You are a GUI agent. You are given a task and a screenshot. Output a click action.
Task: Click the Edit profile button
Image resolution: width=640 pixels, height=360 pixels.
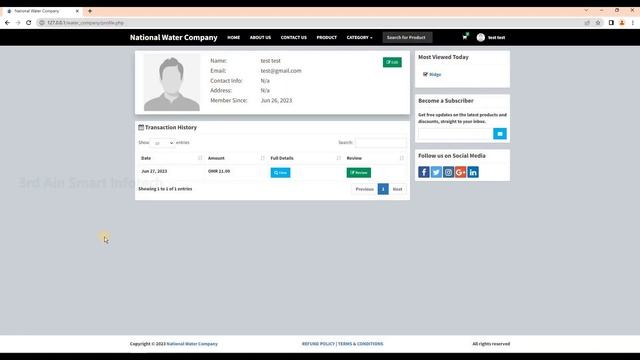pos(392,62)
